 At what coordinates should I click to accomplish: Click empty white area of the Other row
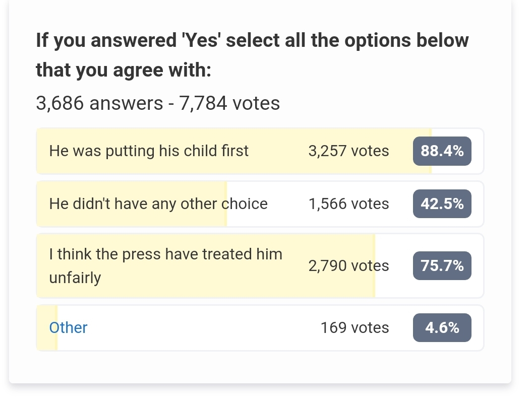click(204, 328)
